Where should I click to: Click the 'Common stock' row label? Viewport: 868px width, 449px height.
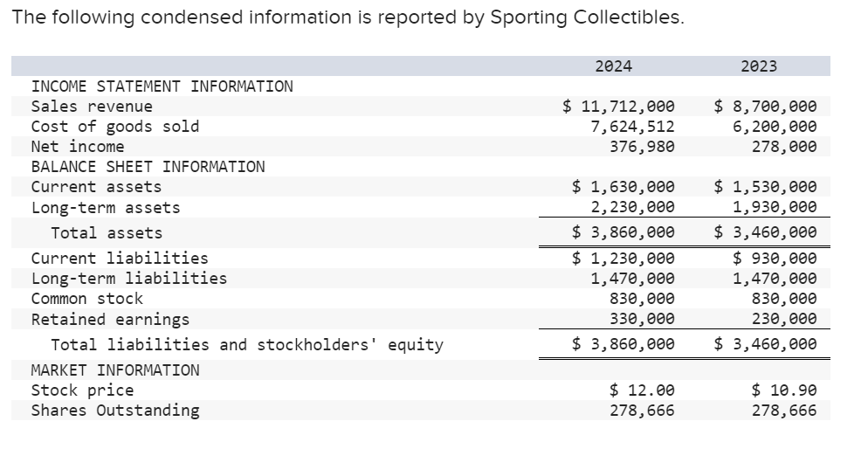click(87, 299)
